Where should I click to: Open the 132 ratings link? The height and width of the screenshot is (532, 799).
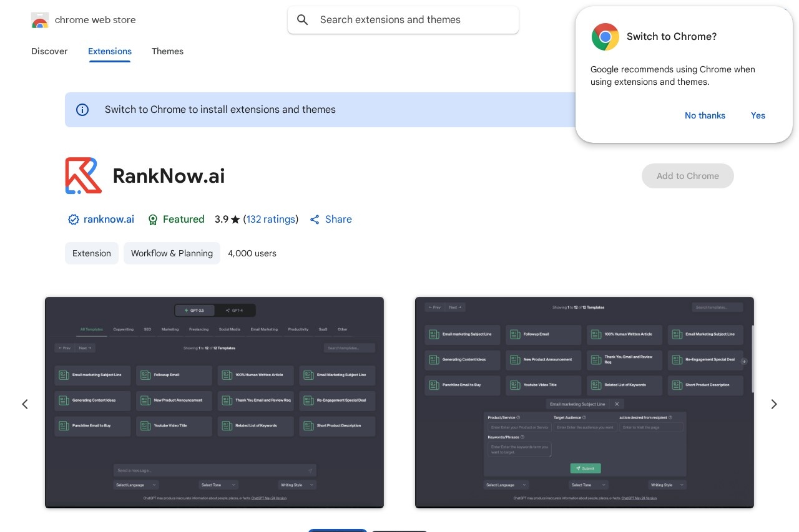pos(270,220)
